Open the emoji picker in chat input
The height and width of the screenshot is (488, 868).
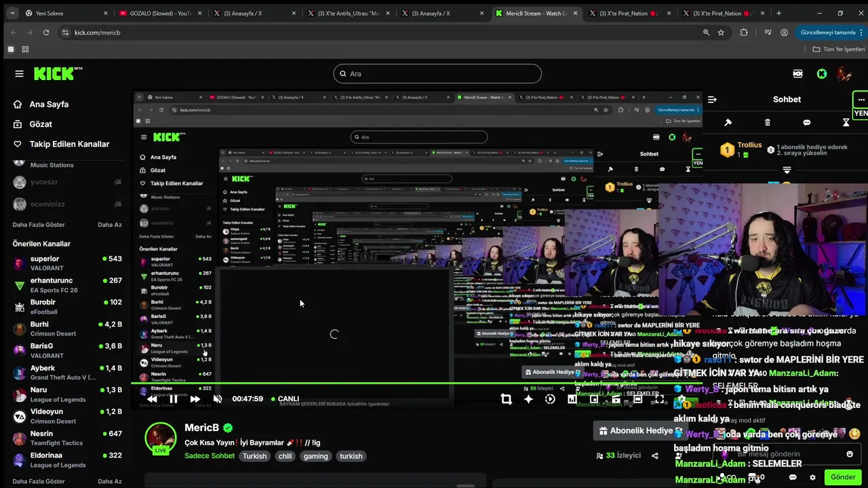pos(850,454)
